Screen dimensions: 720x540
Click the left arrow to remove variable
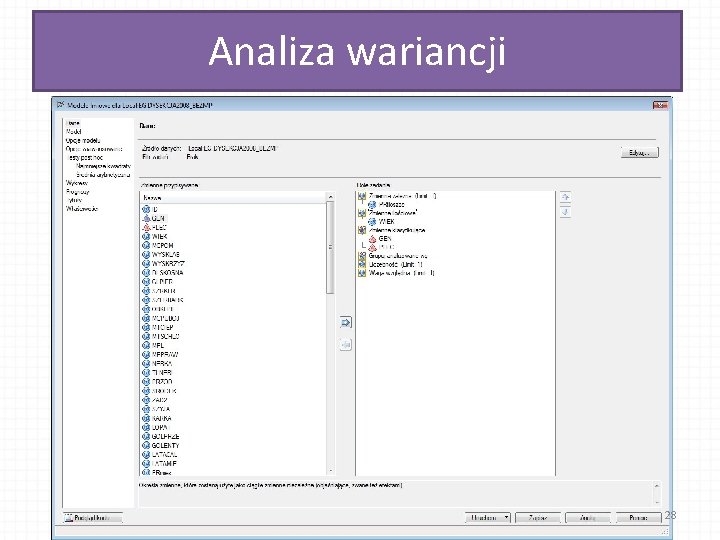tap(346, 344)
